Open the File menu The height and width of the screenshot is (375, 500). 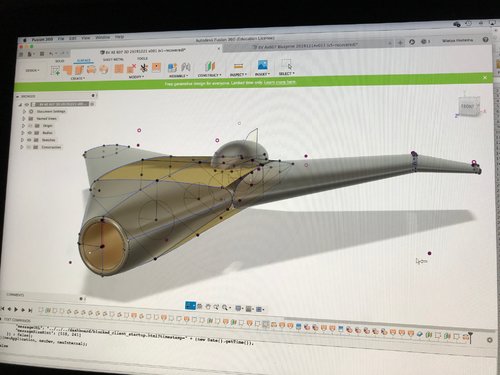click(x=61, y=39)
